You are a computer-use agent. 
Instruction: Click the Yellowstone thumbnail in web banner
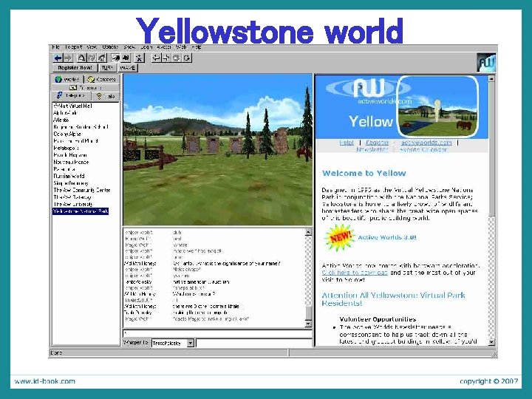pos(437,106)
